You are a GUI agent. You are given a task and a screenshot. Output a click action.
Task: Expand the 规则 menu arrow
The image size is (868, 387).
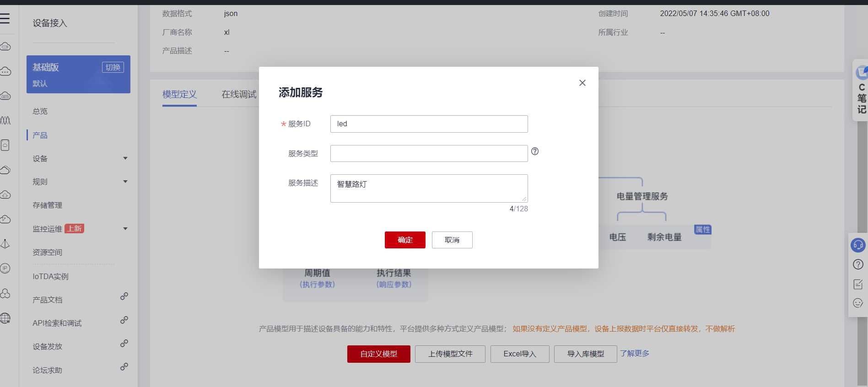click(x=125, y=182)
